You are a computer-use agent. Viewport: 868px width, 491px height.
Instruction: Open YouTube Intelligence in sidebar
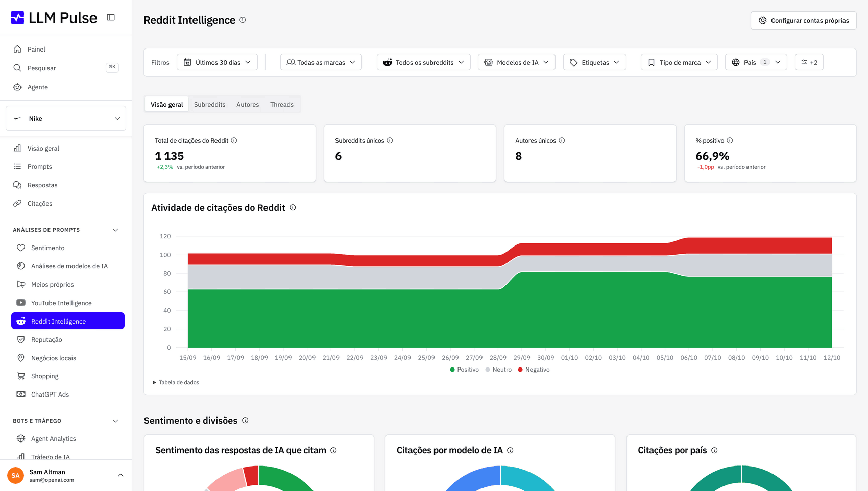[68, 303]
